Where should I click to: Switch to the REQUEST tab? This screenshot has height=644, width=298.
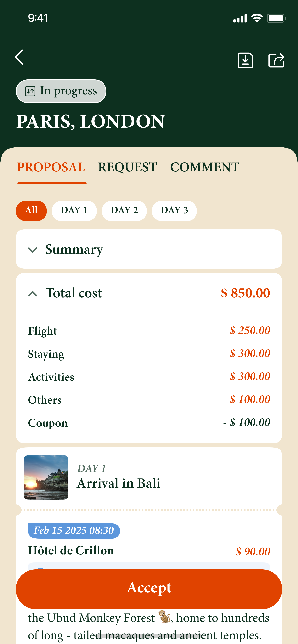click(x=127, y=167)
